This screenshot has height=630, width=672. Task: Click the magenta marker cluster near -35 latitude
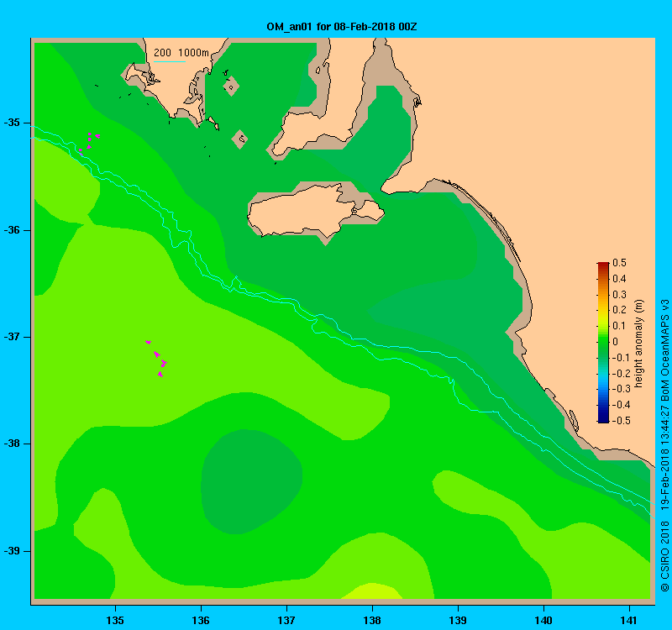(89, 142)
